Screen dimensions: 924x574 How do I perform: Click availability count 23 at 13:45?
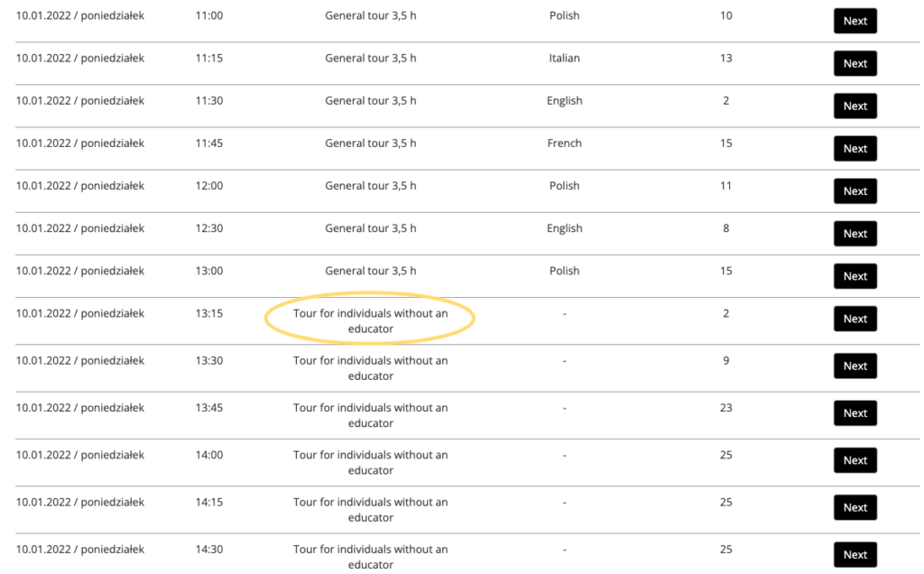tap(725, 408)
